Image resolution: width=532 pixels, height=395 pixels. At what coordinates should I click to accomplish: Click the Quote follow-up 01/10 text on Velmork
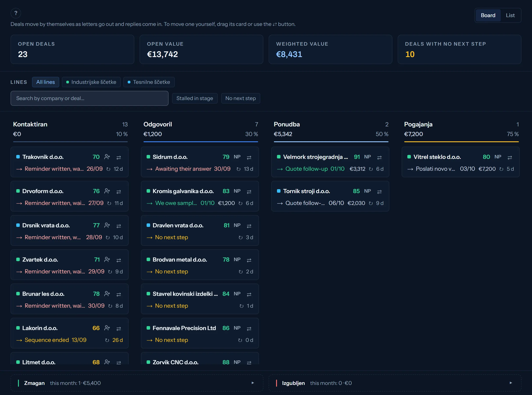[315, 169]
